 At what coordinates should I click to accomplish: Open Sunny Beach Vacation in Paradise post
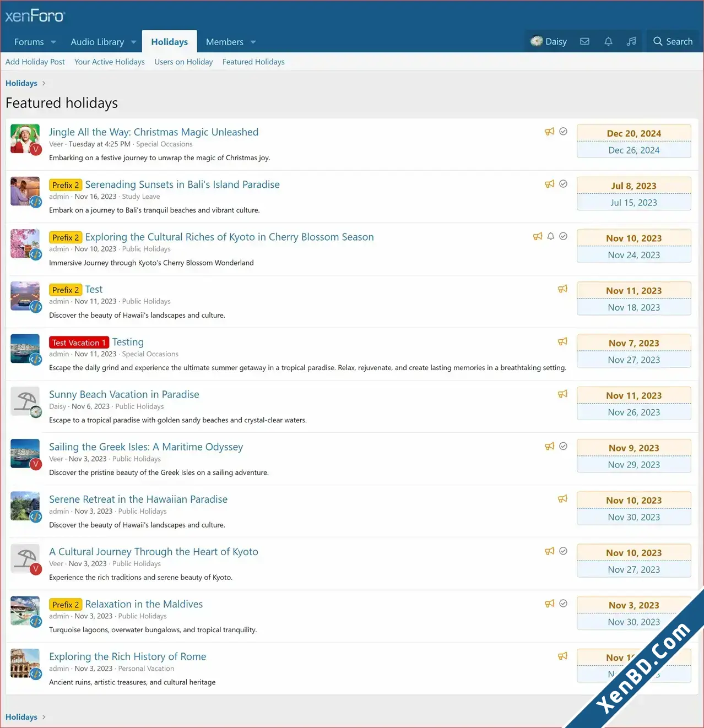[x=124, y=394]
